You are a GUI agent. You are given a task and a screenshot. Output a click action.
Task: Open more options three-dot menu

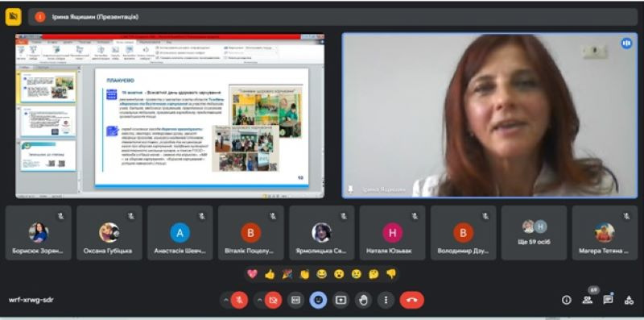pos(386,301)
